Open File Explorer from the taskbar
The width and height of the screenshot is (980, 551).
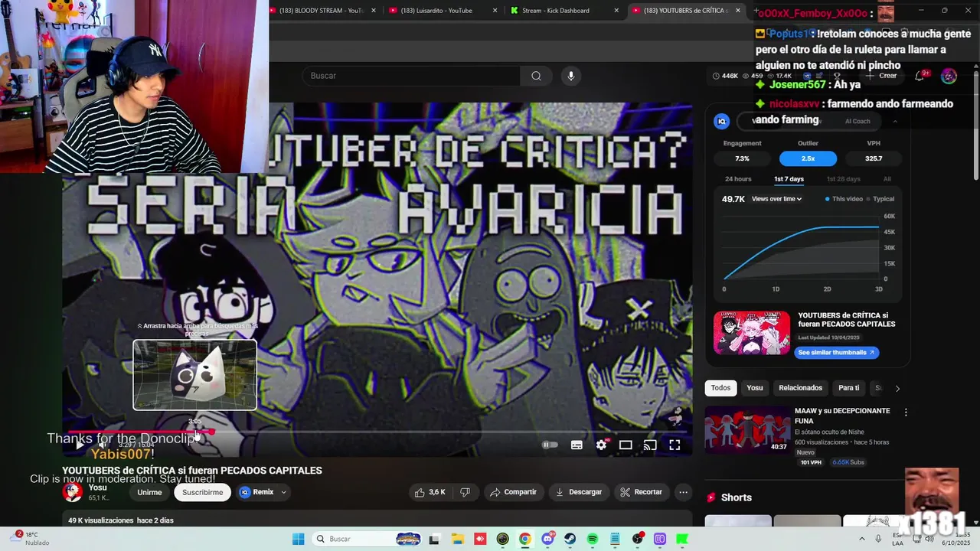point(457,539)
